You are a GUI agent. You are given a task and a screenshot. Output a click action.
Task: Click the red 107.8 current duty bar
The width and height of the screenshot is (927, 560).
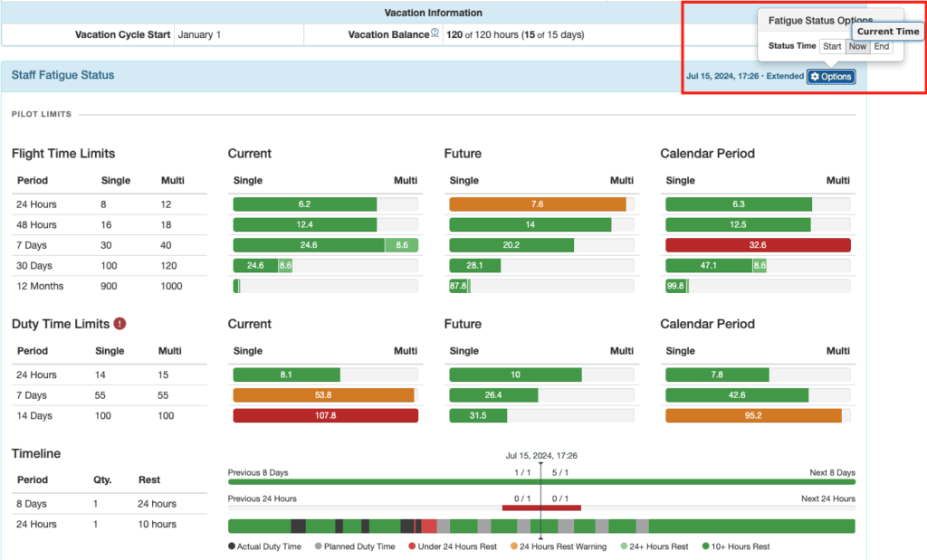coord(325,415)
